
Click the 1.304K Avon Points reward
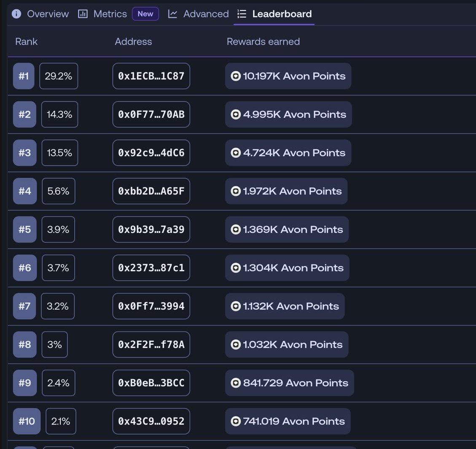coord(287,268)
